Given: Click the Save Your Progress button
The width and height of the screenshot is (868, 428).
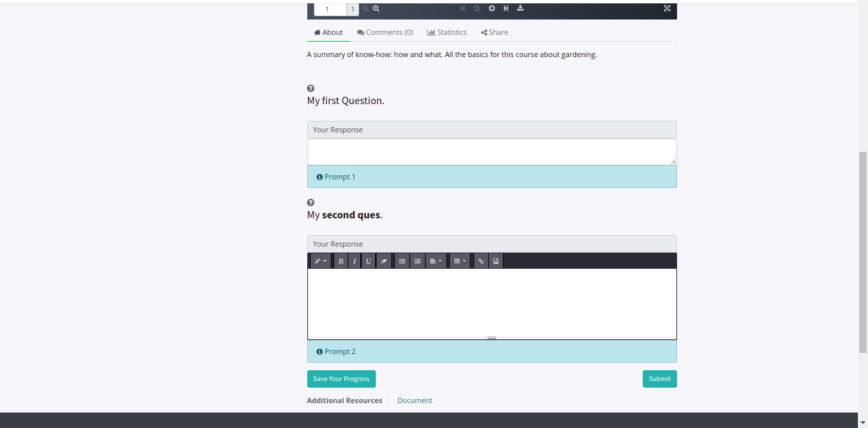Looking at the screenshot, I should click(341, 379).
